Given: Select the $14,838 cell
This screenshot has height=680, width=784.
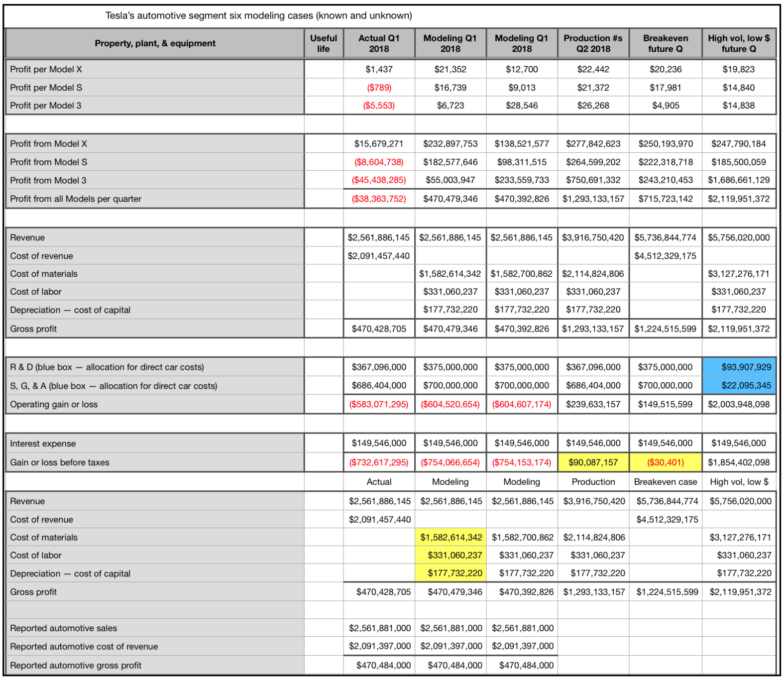Looking at the screenshot, I should coord(739,106).
